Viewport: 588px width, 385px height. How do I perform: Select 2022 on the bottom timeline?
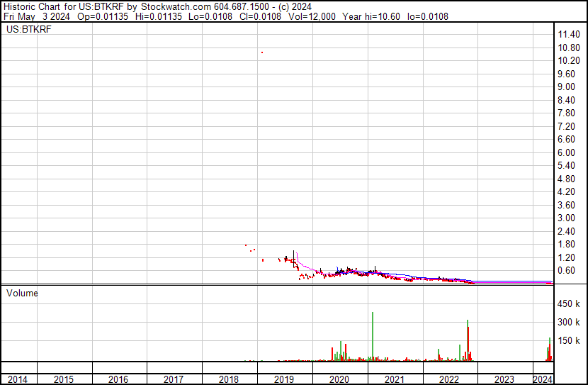pos(450,379)
